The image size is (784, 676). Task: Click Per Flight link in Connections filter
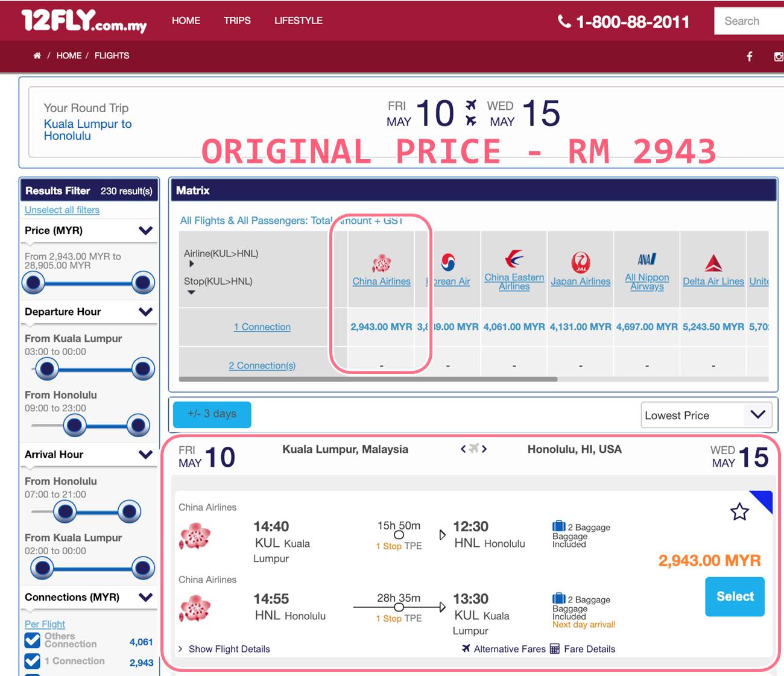pos(45,624)
